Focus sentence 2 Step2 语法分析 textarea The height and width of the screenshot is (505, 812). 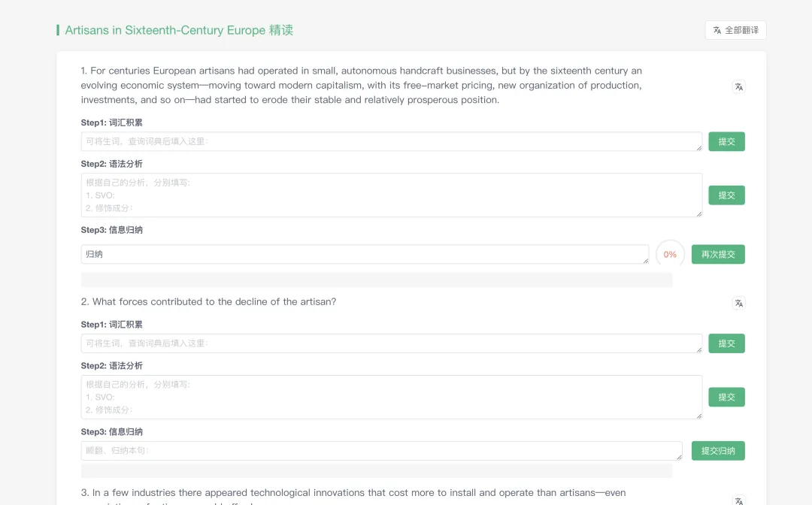pyautogui.click(x=392, y=397)
